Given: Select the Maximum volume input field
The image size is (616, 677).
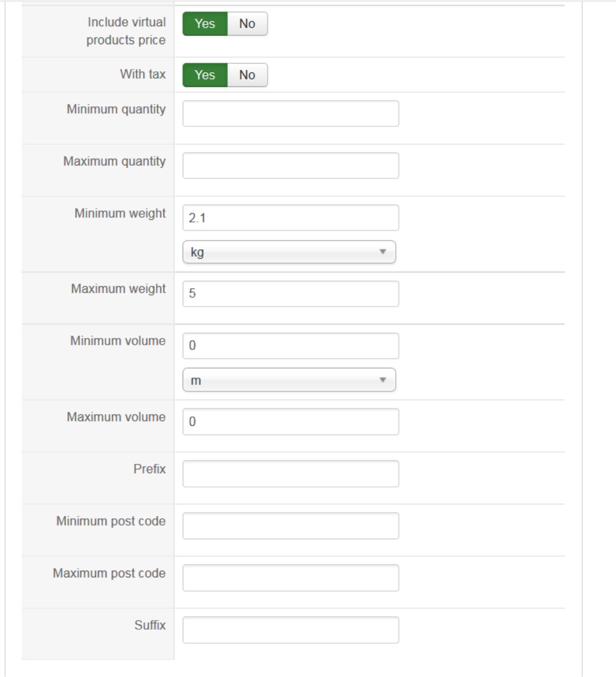Looking at the screenshot, I should click(291, 422).
